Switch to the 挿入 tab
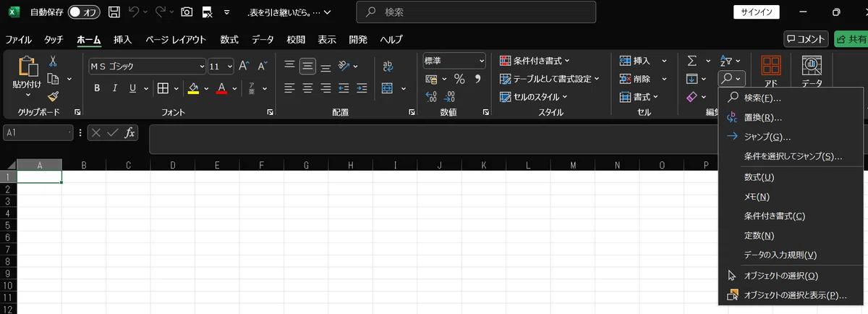Screen dimensions: 868x314 (123, 39)
